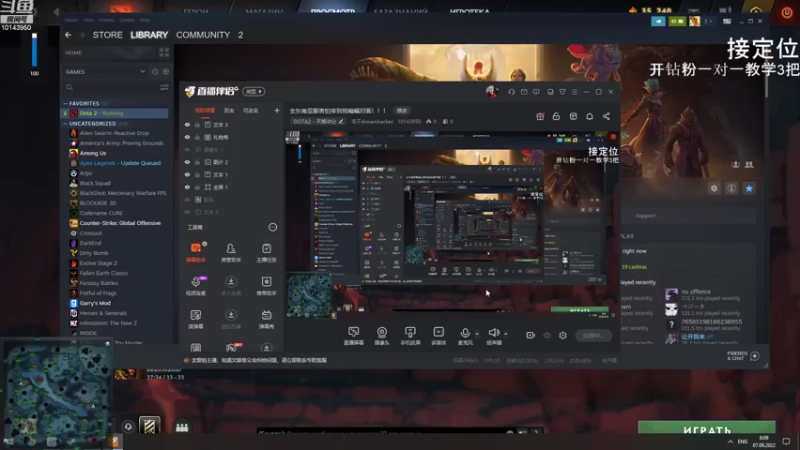Open customer service headset icon
800x450 pixels.
(x=511, y=92)
